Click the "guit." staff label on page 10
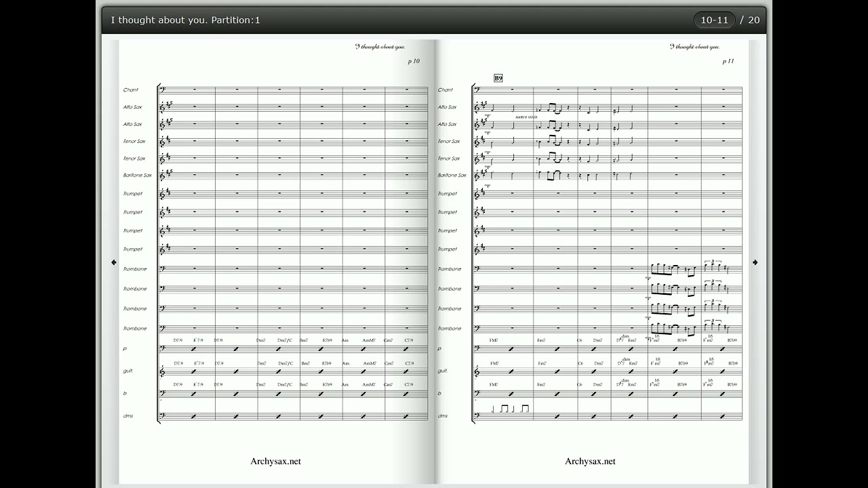The image size is (868, 488). coord(127,371)
